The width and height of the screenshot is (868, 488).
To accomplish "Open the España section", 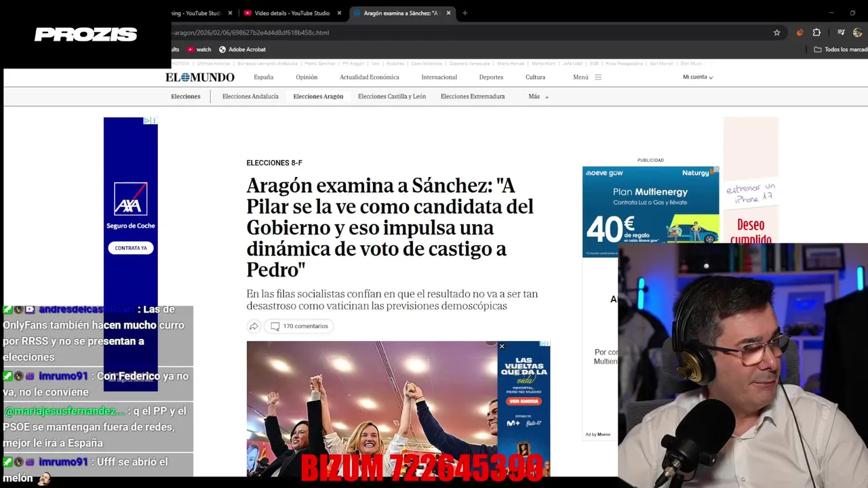I will point(264,77).
